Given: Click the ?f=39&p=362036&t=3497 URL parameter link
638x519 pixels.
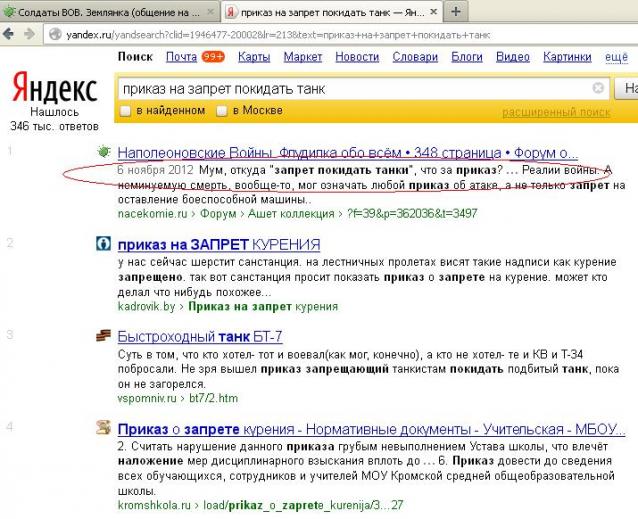Looking at the screenshot, I should coord(412,214).
